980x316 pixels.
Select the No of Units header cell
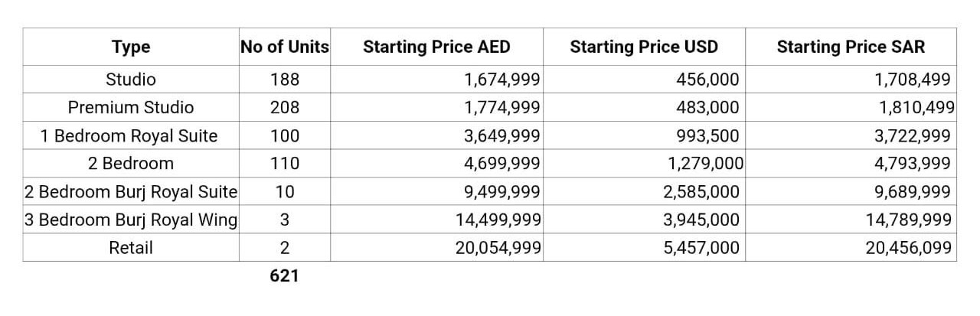pyautogui.click(x=284, y=47)
